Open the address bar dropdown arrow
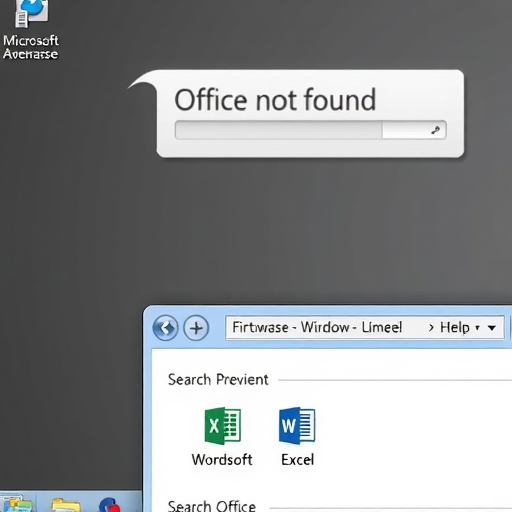 pos(492,328)
